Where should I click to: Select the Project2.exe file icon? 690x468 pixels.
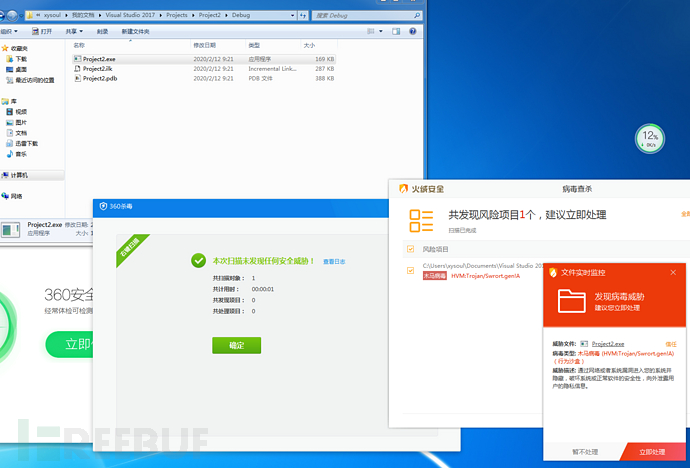pyautogui.click(x=77, y=59)
